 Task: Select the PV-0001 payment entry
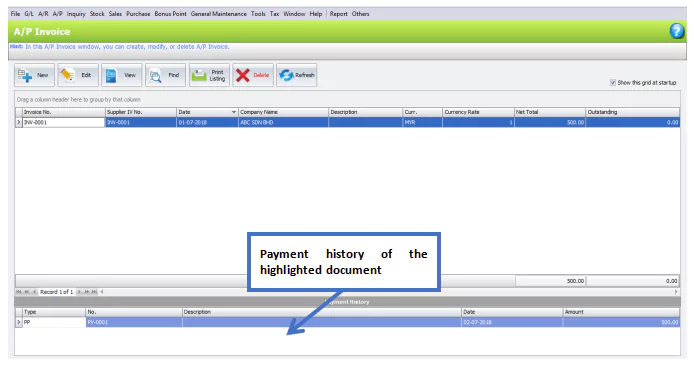click(134, 323)
